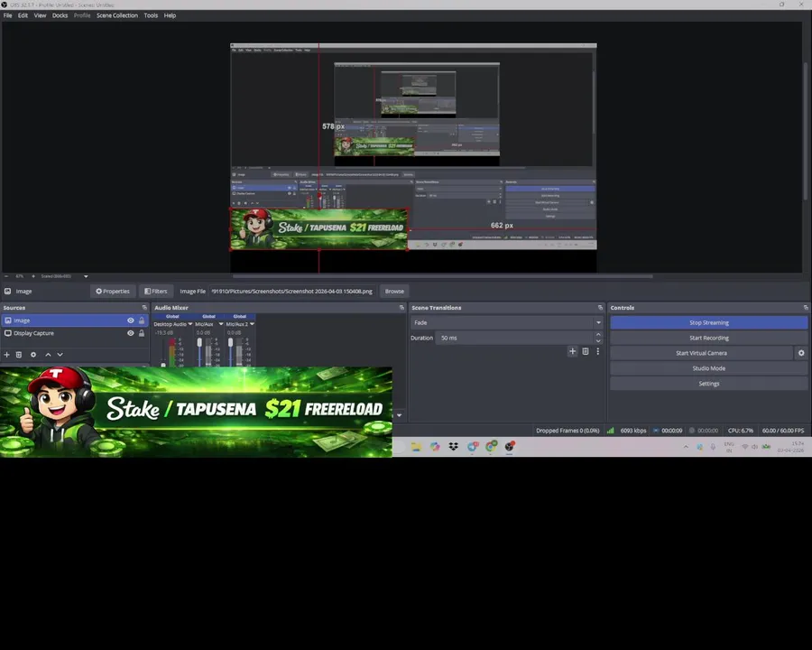Open the Fade transition dropdown
This screenshot has width=812, height=650.
click(506, 322)
